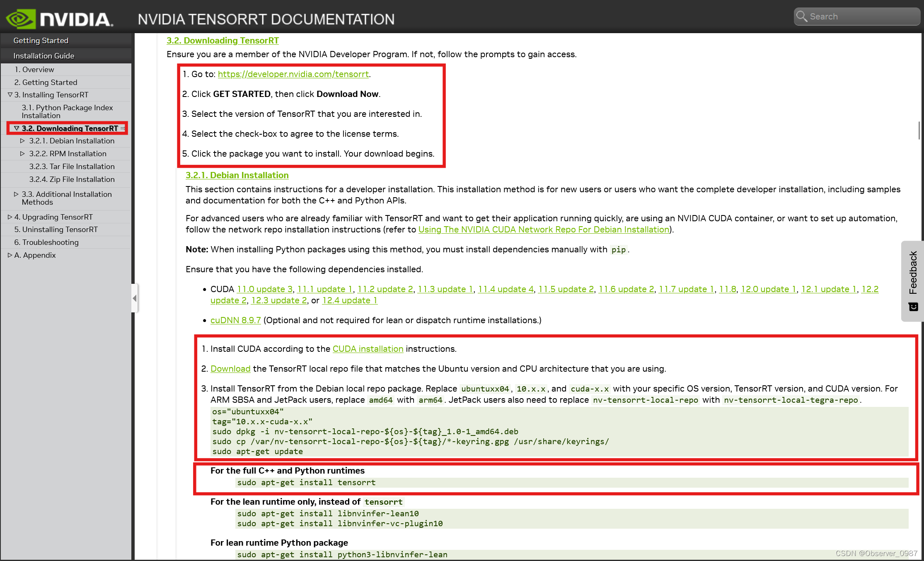The height and width of the screenshot is (561, 924).
Task: Collapse the 3. Installing TensorRT tree node
Action: pos(10,95)
